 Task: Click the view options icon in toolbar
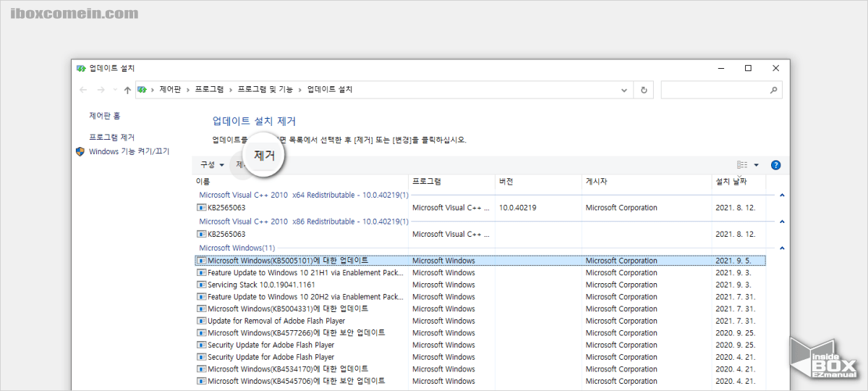(741, 165)
